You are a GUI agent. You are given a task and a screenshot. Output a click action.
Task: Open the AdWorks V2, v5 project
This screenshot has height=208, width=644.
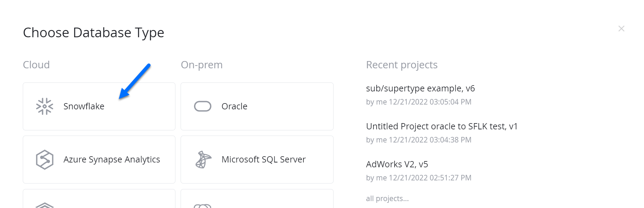(397, 164)
